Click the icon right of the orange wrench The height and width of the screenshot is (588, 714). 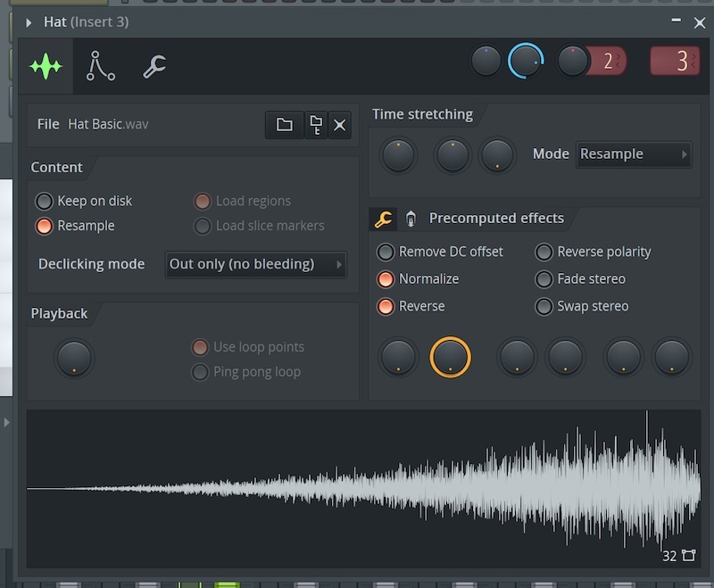tap(410, 219)
